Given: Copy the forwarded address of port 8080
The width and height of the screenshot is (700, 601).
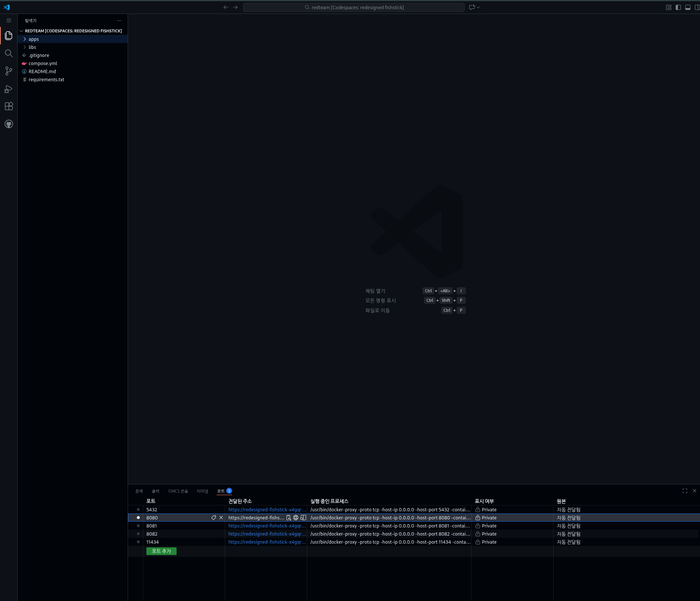Looking at the screenshot, I should (289, 518).
